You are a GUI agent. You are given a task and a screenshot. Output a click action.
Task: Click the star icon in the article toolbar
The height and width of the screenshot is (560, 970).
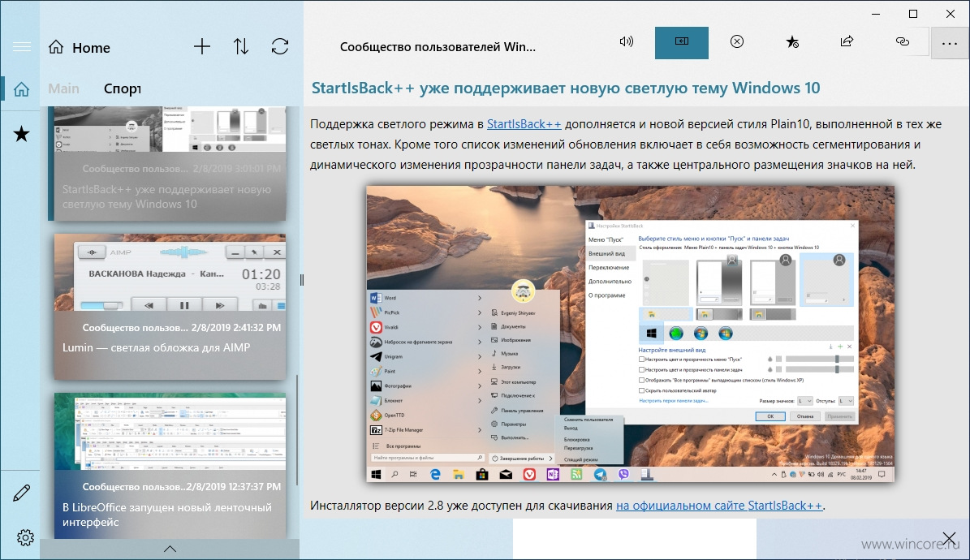(792, 42)
